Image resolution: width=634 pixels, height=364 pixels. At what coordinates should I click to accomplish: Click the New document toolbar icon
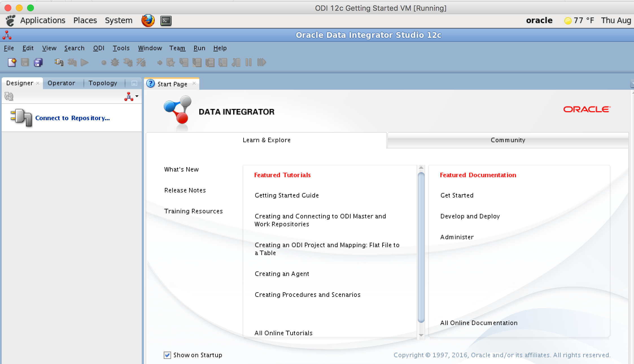point(11,62)
